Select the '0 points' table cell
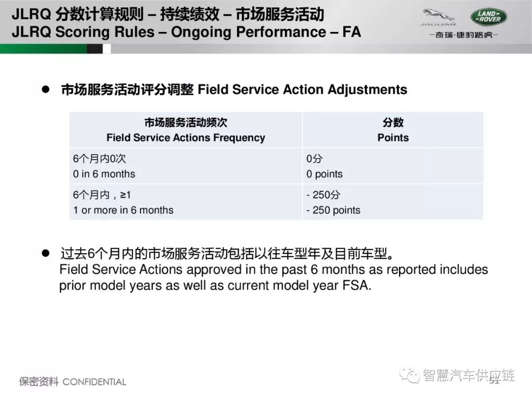Image resolution: width=532 pixels, height=399 pixels. (393, 166)
